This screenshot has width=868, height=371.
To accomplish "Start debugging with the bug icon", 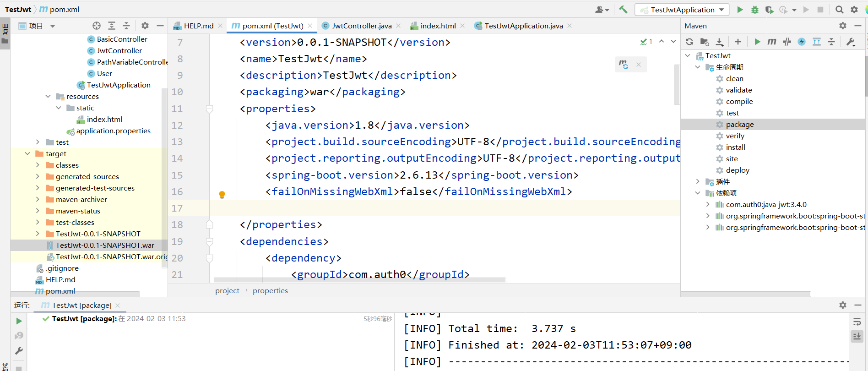I will point(755,10).
